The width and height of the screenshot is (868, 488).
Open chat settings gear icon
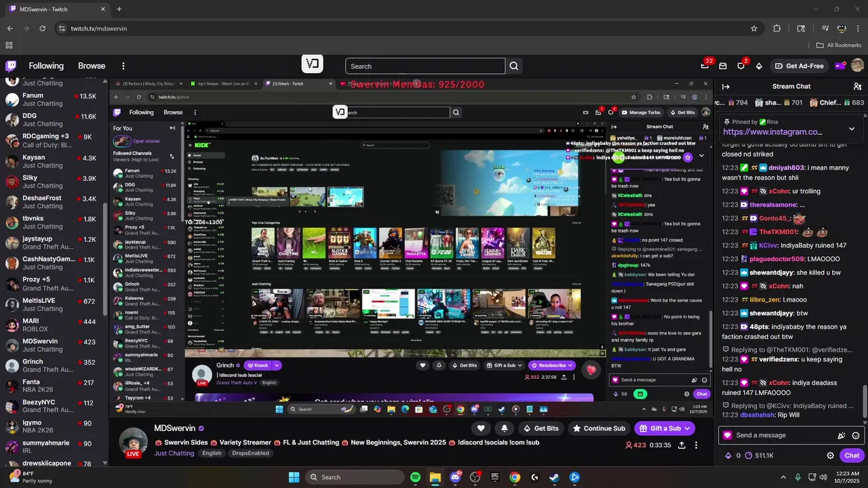click(x=830, y=455)
